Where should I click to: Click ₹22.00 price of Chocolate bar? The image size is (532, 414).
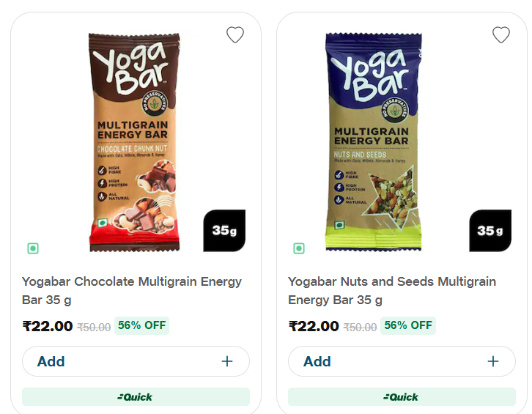48,326
